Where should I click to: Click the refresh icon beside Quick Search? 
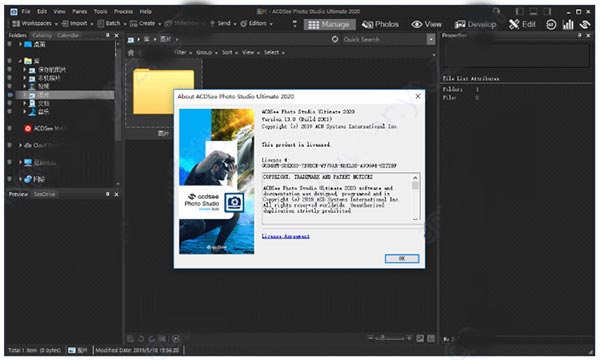tap(335, 39)
